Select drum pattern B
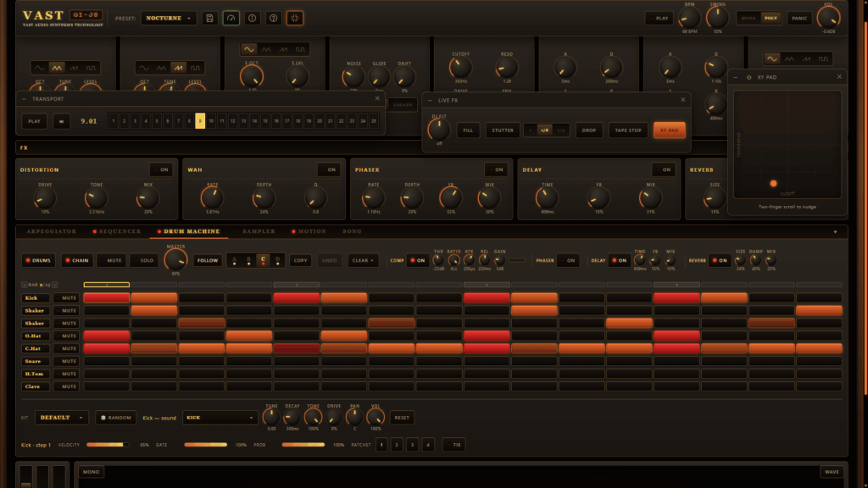Image resolution: width=868 pixels, height=488 pixels. (x=248, y=260)
